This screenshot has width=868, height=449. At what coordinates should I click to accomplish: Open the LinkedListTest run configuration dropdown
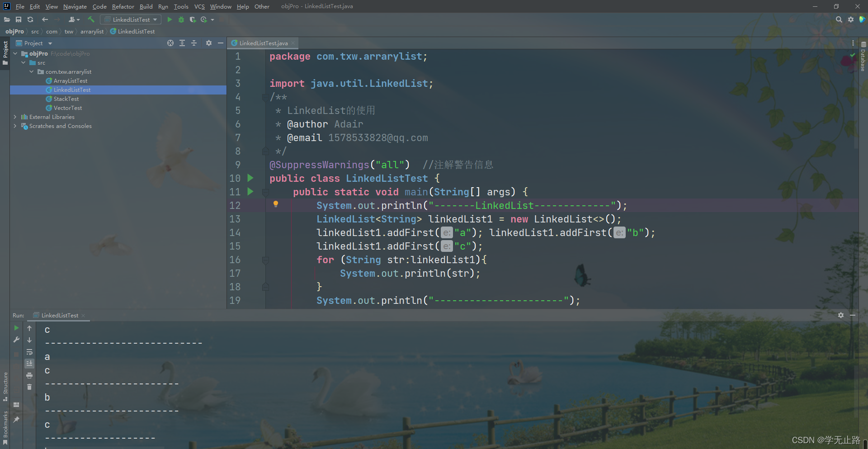(x=131, y=19)
